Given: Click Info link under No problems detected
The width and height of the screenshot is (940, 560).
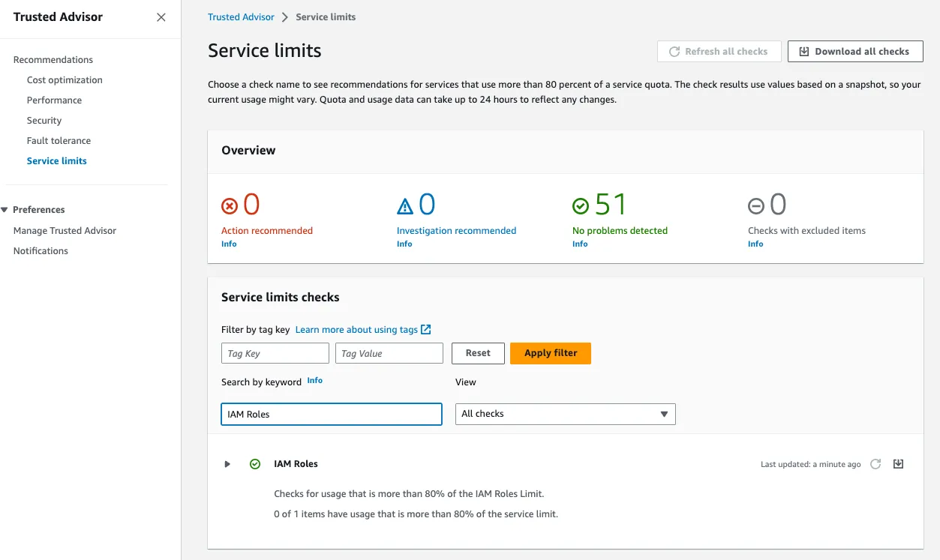Looking at the screenshot, I should click(580, 244).
